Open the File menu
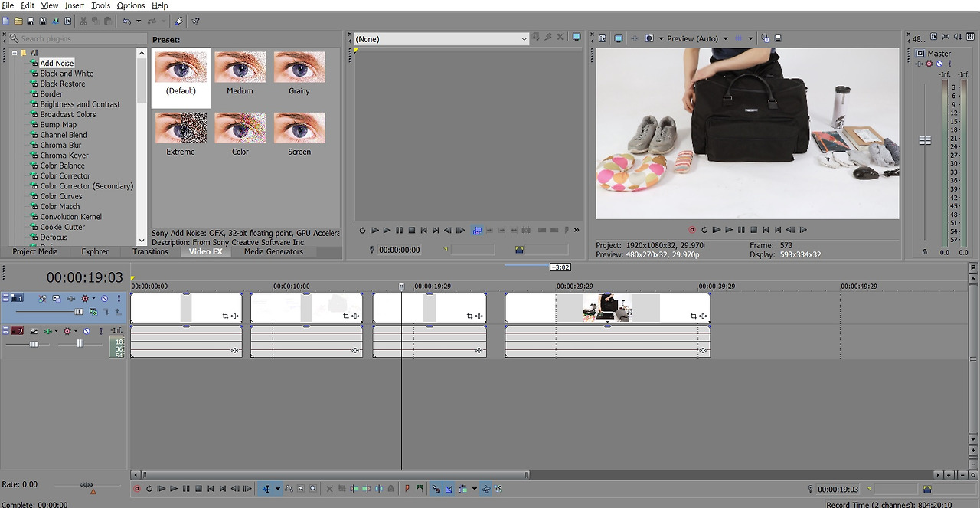The width and height of the screenshot is (980, 508). (x=8, y=5)
